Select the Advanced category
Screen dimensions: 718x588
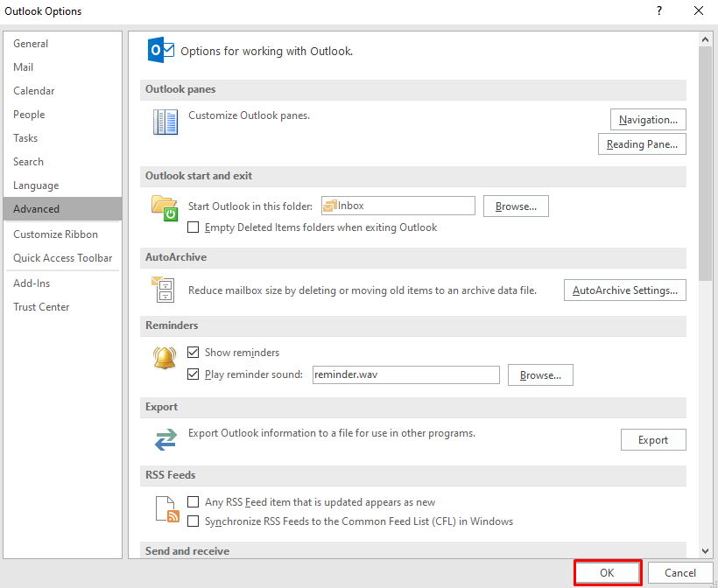(x=63, y=209)
